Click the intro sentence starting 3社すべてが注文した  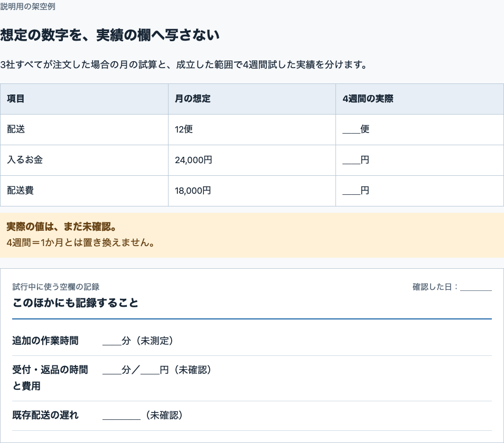point(184,64)
